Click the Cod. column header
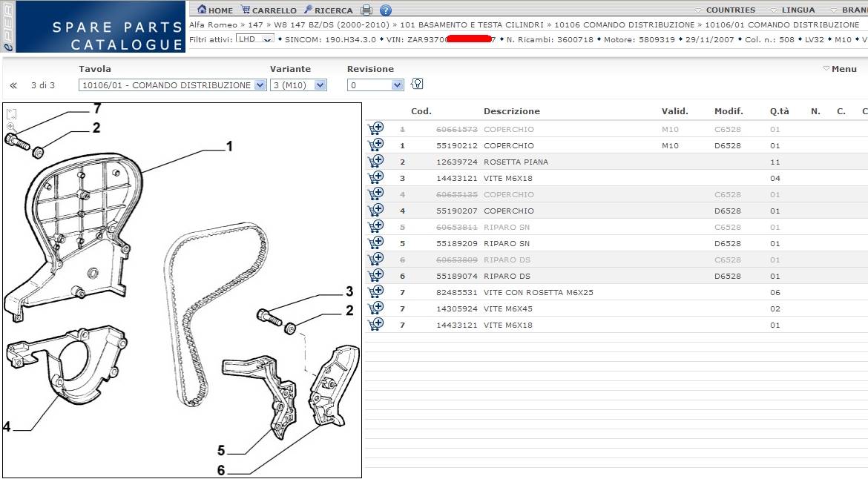868x479 pixels. (x=421, y=111)
